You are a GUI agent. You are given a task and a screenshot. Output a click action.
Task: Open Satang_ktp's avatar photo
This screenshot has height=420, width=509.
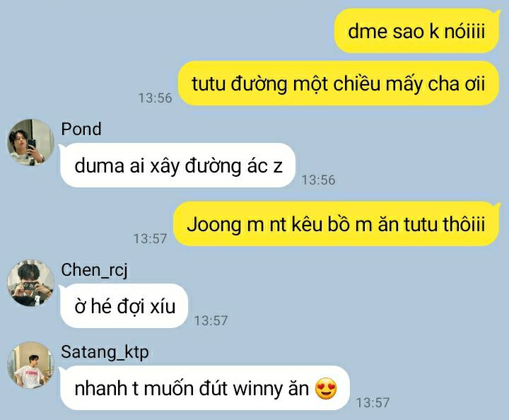[31, 365]
